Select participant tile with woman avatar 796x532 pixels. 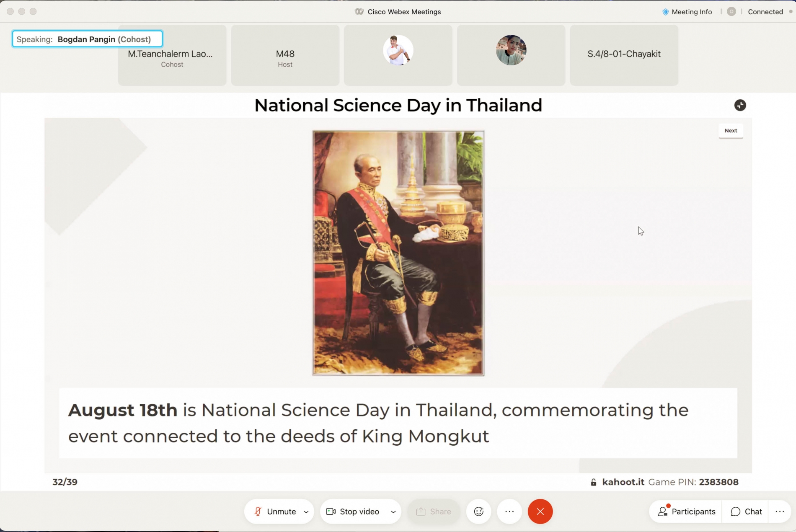click(x=511, y=55)
